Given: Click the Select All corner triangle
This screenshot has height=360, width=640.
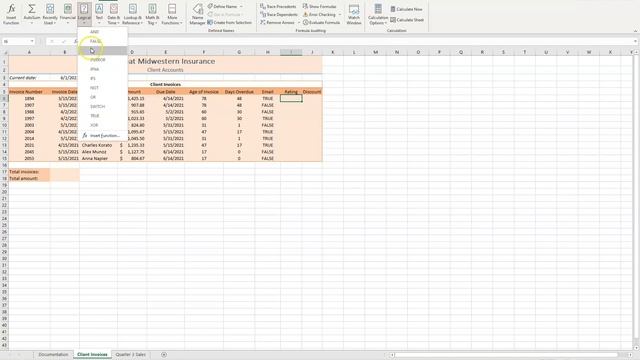Looking at the screenshot, I should 4,52.
